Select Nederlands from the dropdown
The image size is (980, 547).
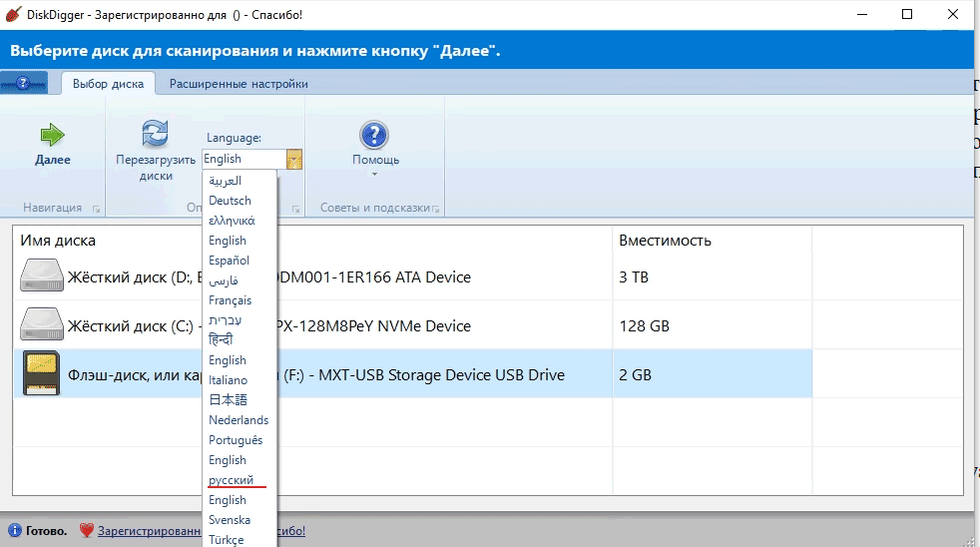point(240,420)
